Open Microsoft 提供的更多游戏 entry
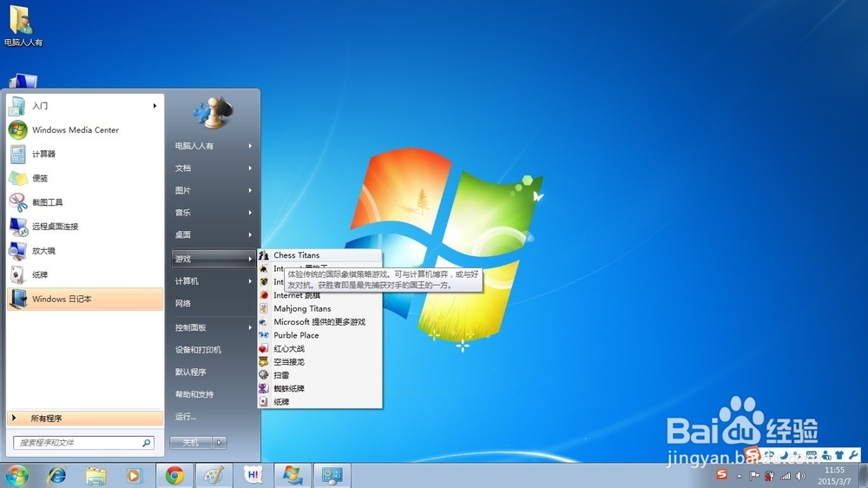Viewport: 868px width, 488px height. point(319,322)
